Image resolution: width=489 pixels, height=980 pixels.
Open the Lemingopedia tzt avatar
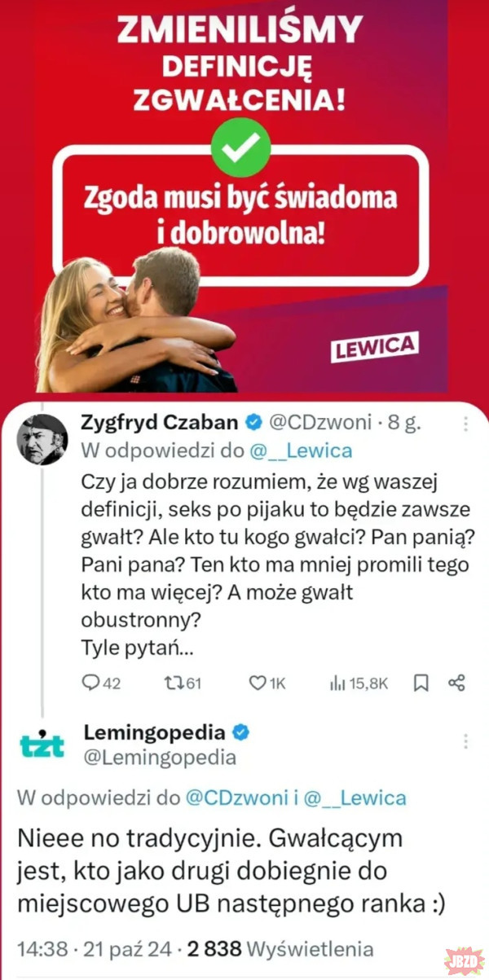tap(42, 745)
